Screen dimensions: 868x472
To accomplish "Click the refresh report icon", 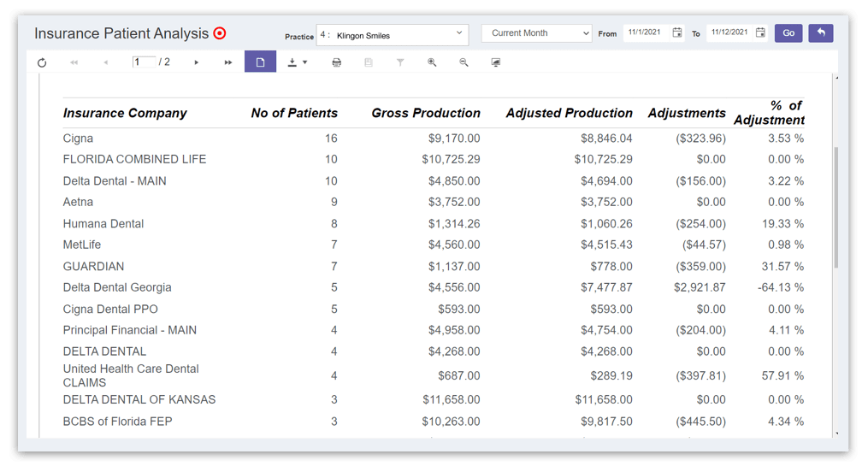I will [42, 62].
